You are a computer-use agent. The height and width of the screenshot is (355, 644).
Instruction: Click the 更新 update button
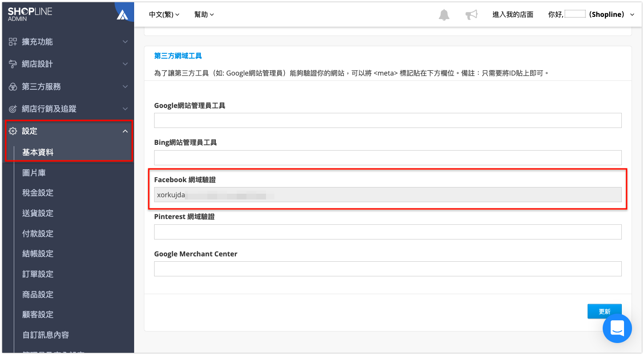tap(604, 311)
